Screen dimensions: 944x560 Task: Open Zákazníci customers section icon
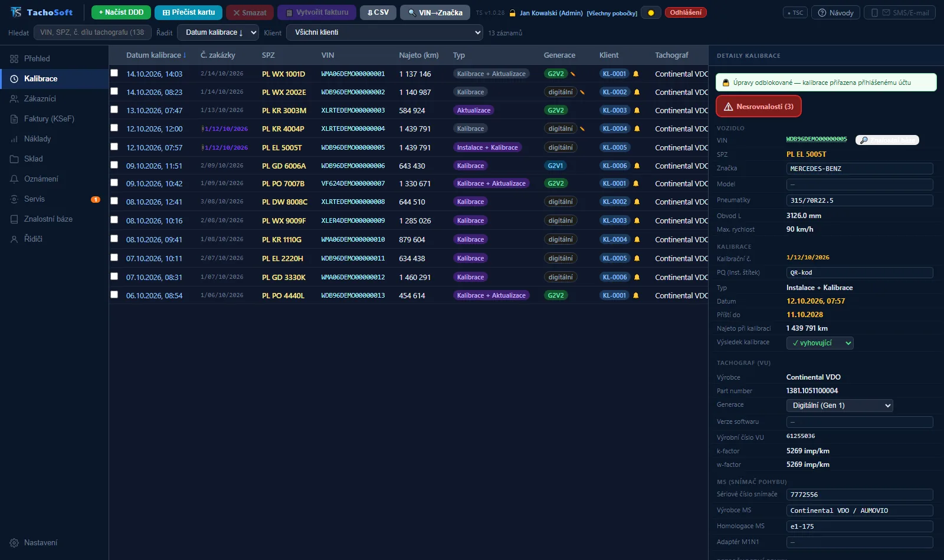(14, 99)
